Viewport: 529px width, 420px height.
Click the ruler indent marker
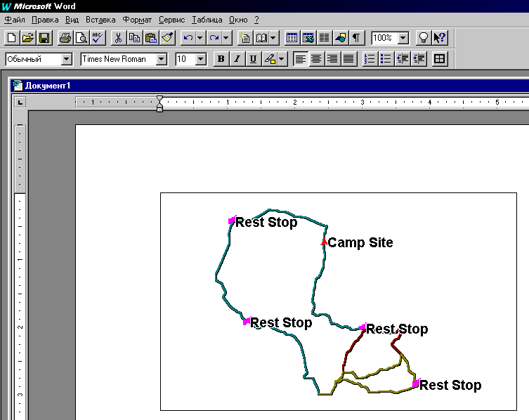[x=160, y=103]
